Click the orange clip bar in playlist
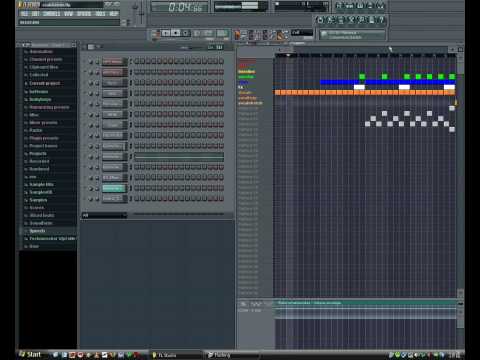The width and height of the screenshot is (480, 360). point(365,92)
